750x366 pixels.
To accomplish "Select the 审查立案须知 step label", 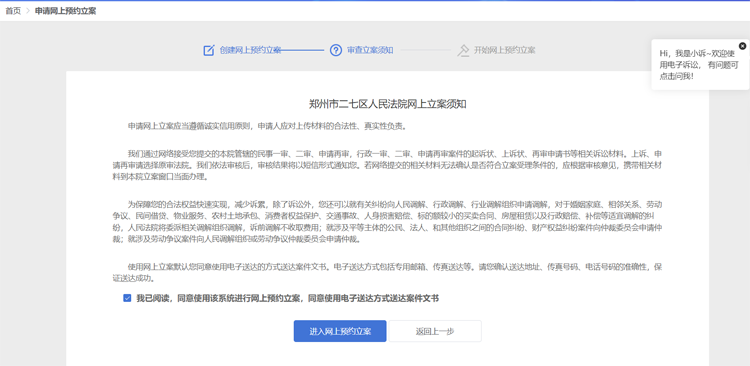I will point(370,50).
